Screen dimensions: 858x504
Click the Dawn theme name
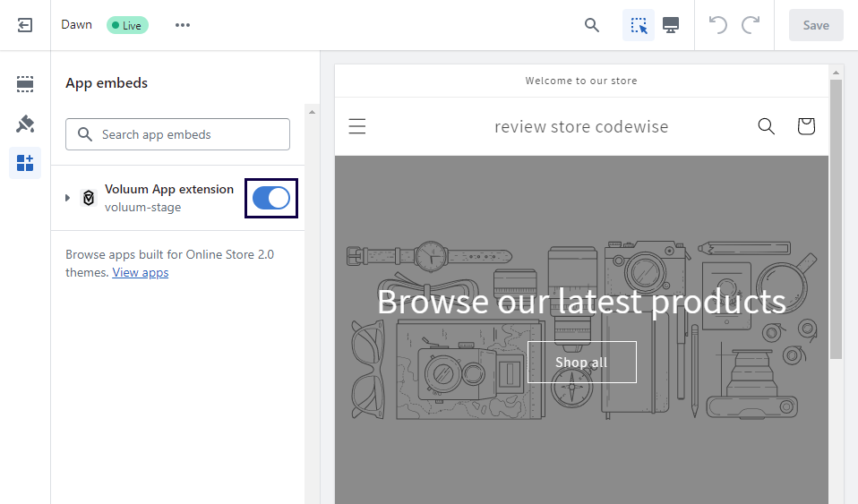pyautogui.click(x=77, y=25)
